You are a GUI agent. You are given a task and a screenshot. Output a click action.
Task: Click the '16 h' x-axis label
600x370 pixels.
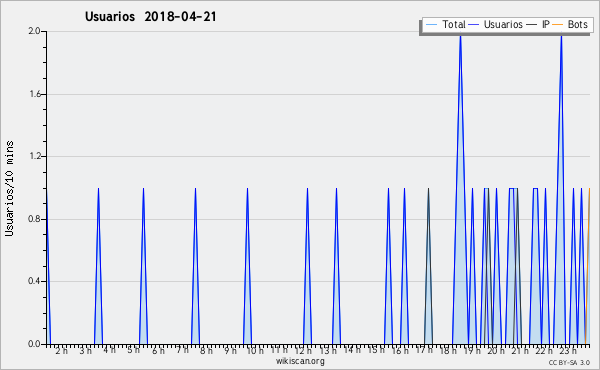click(400, 351)
